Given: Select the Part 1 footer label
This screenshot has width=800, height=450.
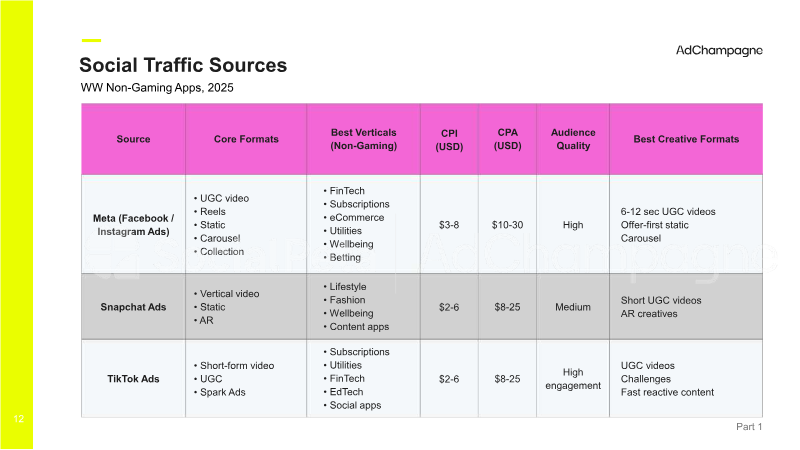Looking at the screenshot, I should pyautogui.click(x=749, y=427).
